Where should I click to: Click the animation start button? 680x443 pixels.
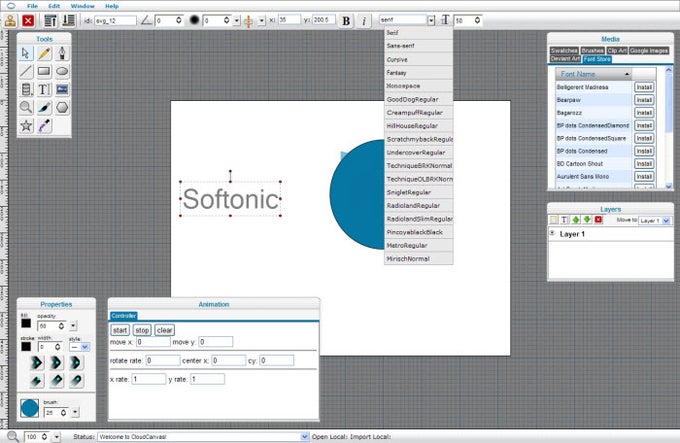point(120,330)
